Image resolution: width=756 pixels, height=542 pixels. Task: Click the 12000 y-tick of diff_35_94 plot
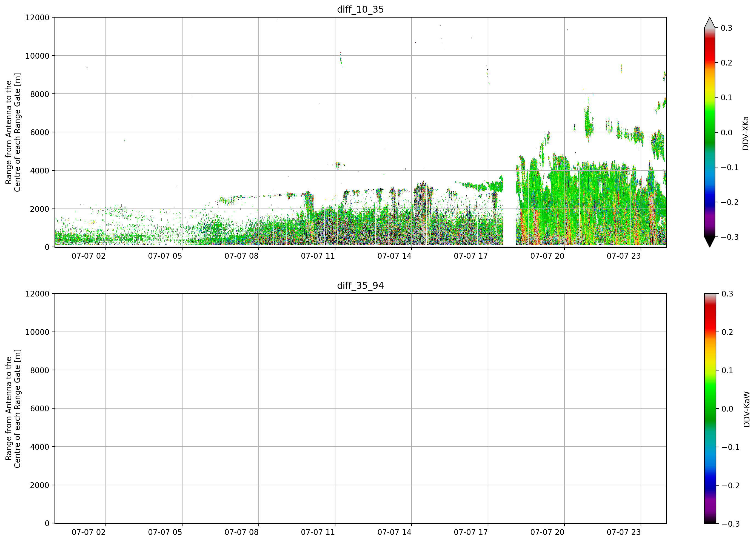(x=37, y=294)
